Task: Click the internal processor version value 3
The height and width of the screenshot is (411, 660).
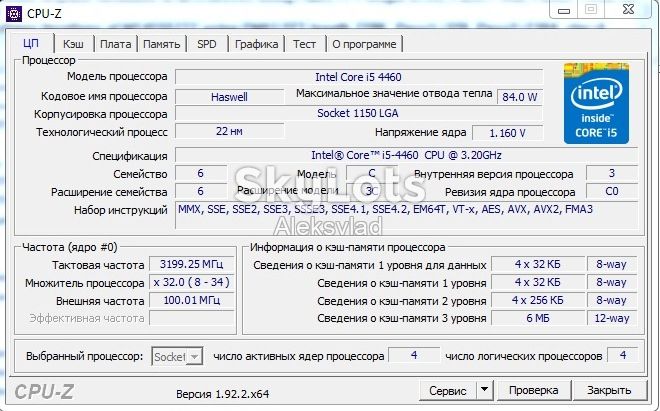Action: (x=612, y=173)
